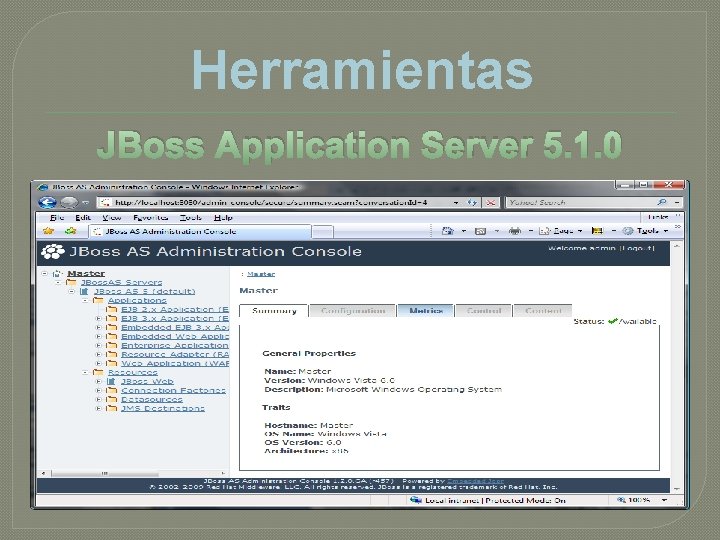This screenshot has height=540, width=720.
Task: Open the 100% zoom level dropdown
Action: (664, 500)
